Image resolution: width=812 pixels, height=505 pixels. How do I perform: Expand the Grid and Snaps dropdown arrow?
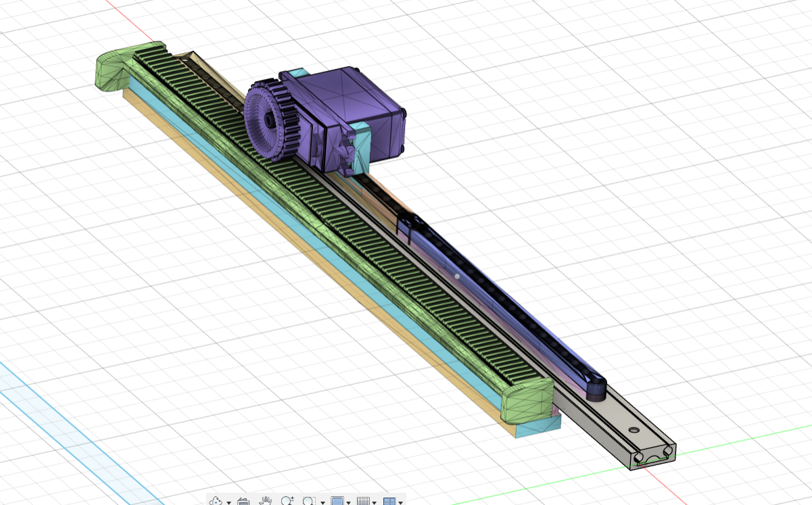pyautogui.click(x=374, y=503)
